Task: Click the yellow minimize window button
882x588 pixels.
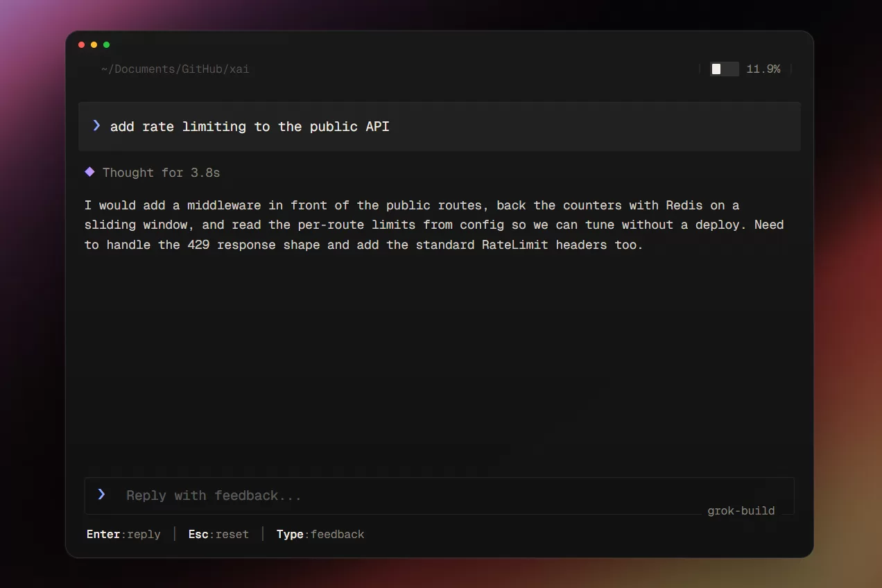Action: coord(94,45)
